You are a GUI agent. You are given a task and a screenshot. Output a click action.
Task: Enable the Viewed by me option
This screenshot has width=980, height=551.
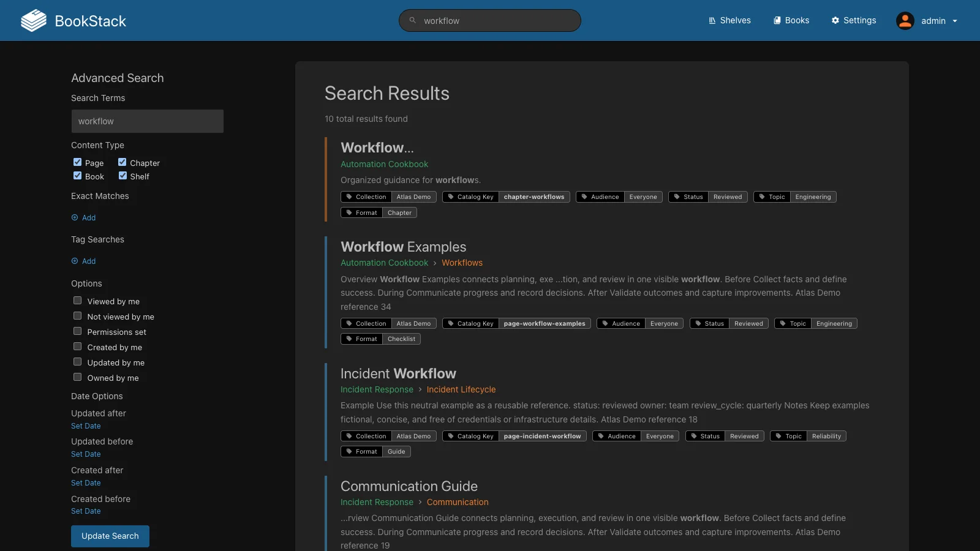78,301
